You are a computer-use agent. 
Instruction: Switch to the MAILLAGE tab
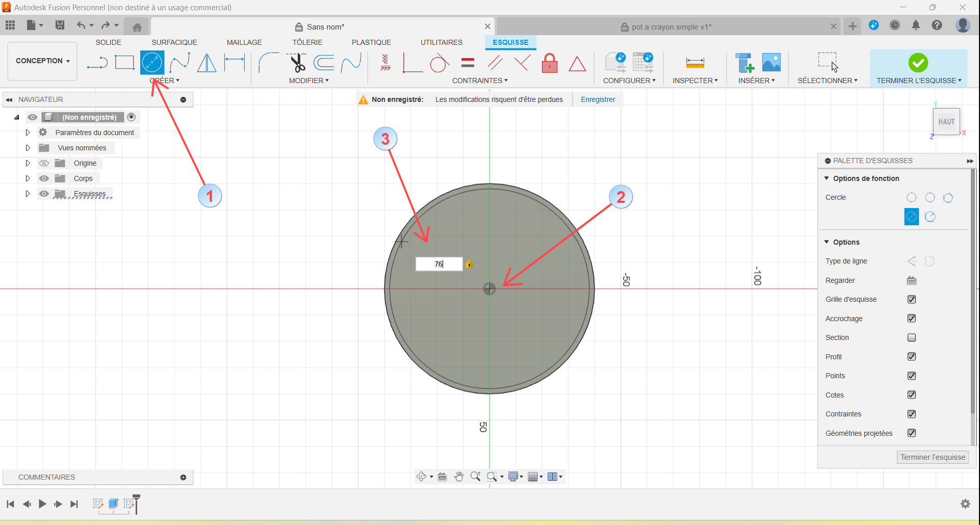click(x=244, y=42)
